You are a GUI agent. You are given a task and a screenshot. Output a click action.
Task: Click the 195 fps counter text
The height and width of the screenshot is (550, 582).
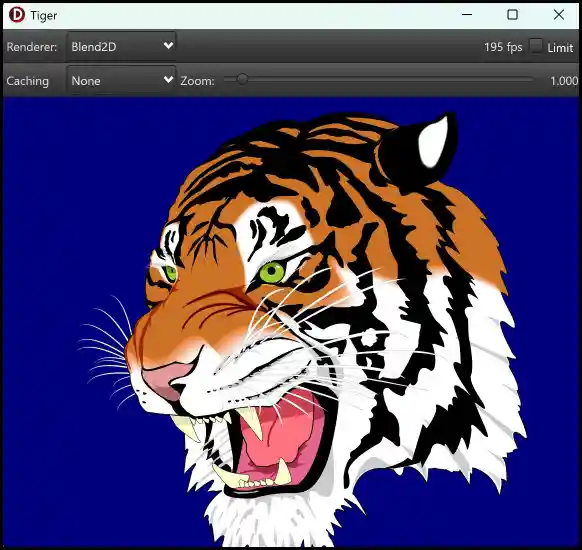(503, 47)
